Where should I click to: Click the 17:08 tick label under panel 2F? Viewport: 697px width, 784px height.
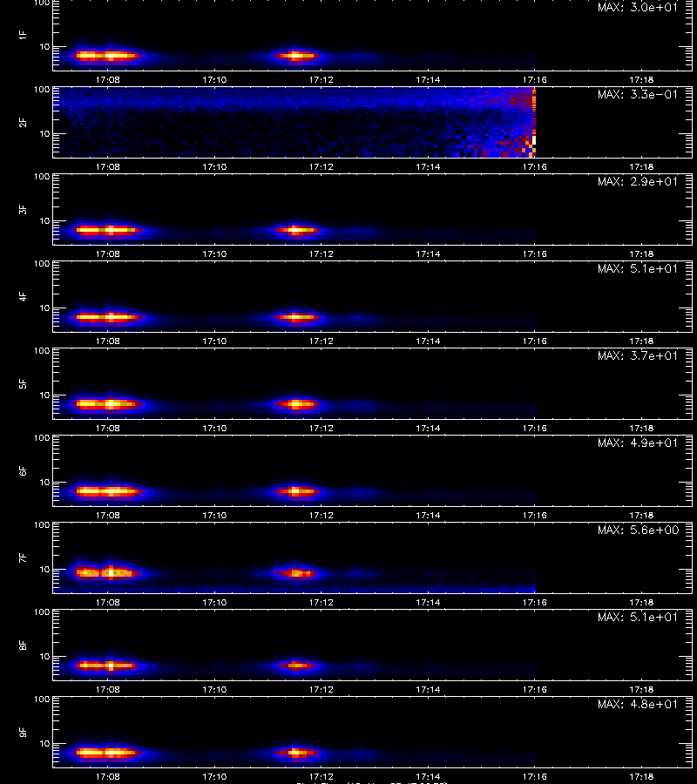pyautogui.click(x=108, y=167)
